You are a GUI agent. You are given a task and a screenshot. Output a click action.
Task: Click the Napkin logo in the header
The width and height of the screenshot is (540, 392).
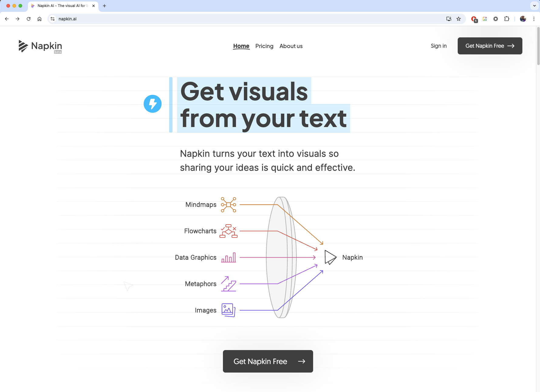(x=40, y=46)
